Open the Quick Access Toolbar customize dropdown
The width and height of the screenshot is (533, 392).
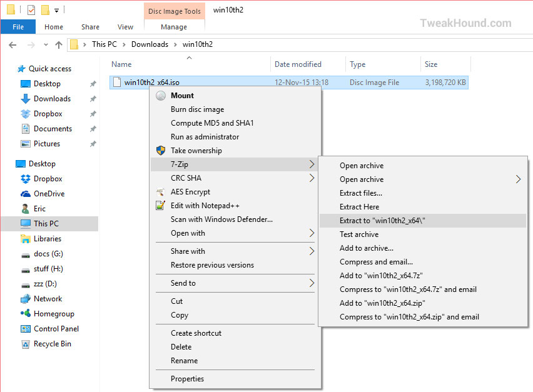pyautogui.click(x=57, y=11)
